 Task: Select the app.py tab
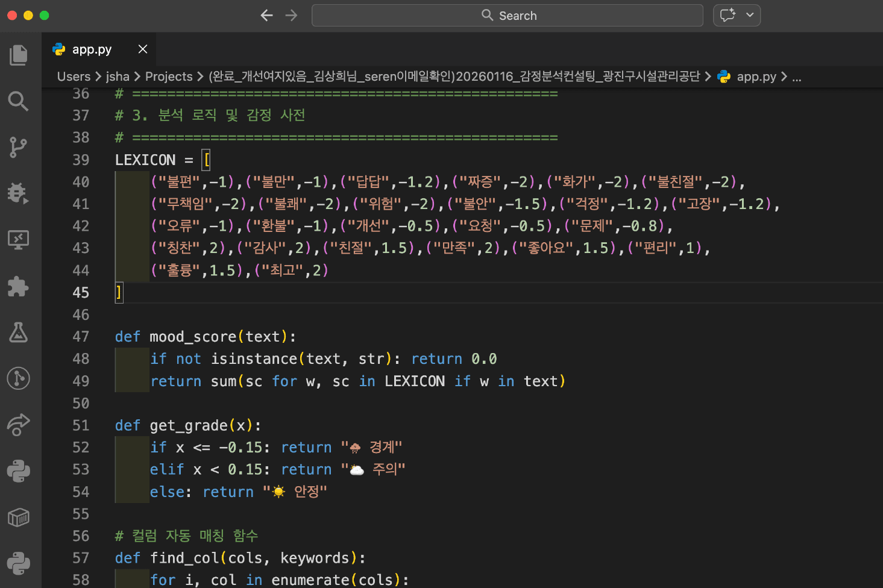[99, 49]
